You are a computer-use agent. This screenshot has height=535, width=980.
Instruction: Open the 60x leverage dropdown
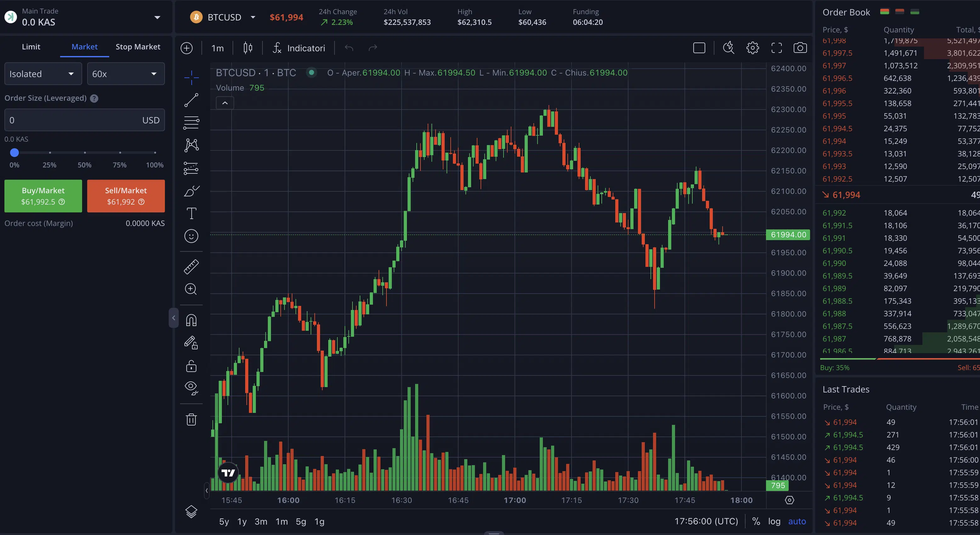click(x=126, y=74)
